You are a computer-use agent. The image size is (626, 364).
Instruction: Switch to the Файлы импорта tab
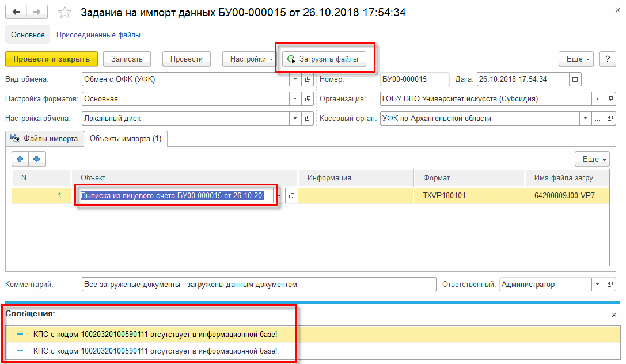[x=45, y=138]
